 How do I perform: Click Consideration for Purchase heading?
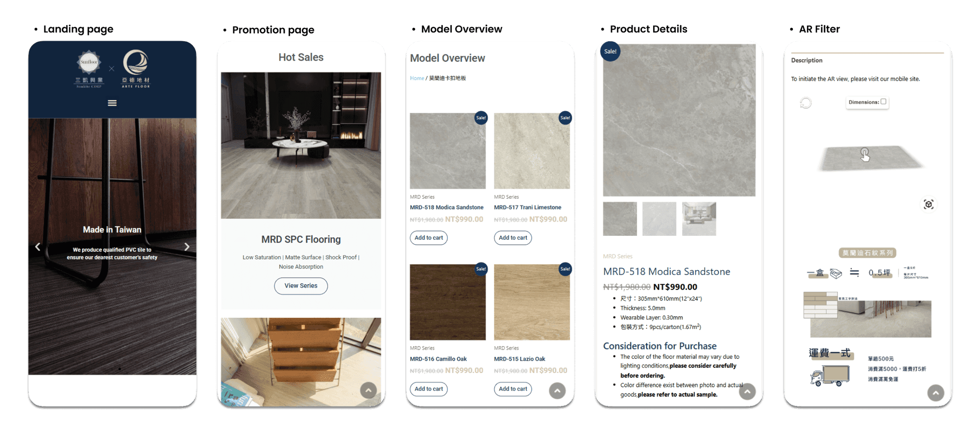pos(660,346)
